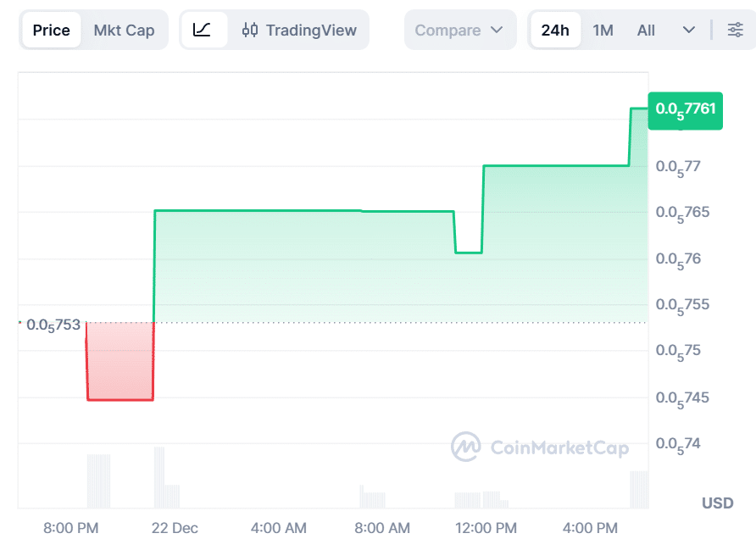Viewport: 756px width, 550px height.
Task: Open the TradingView candlestick chart
Action: 299,31
